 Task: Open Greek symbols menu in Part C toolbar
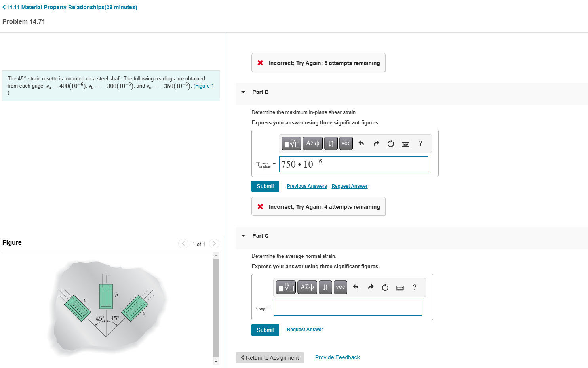pyautogui.click(x=307, y=287)
